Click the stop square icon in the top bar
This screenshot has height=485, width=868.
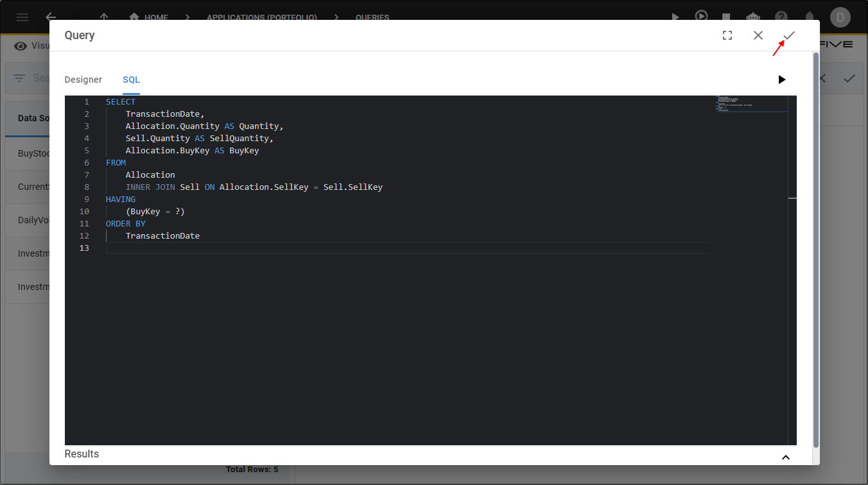726,17
